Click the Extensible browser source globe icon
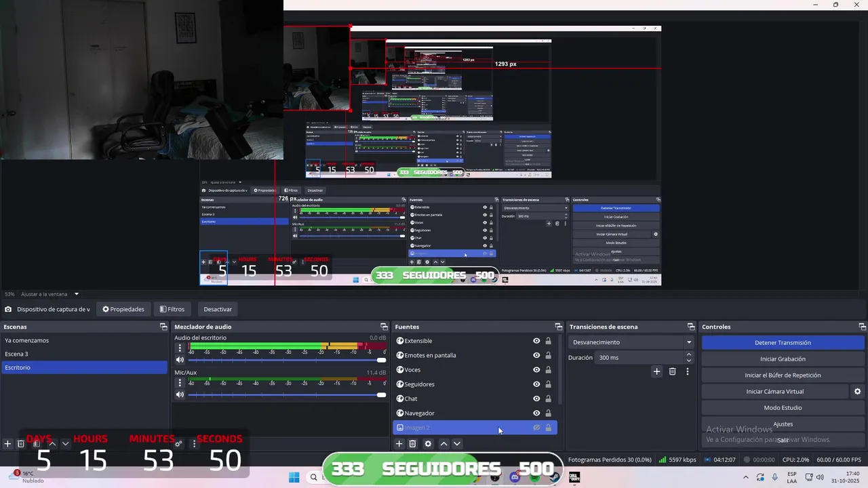 pyautogui.click(x=400, y=341)
